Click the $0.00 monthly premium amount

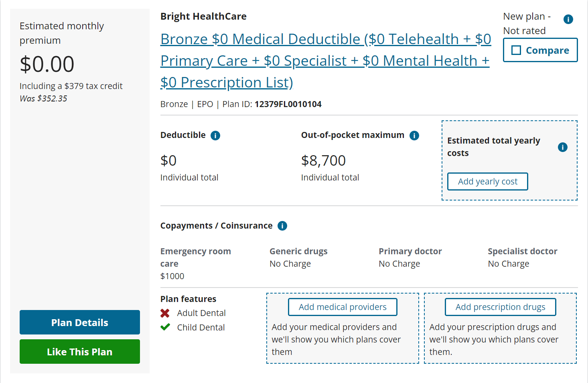47,64
